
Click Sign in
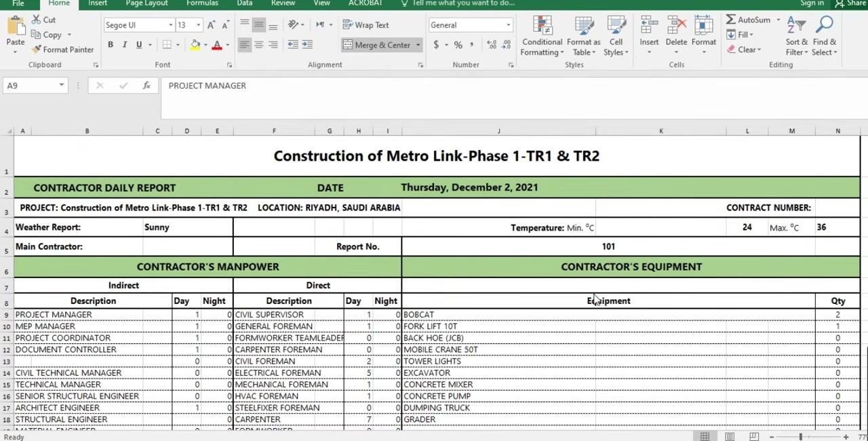click(812, 3)
